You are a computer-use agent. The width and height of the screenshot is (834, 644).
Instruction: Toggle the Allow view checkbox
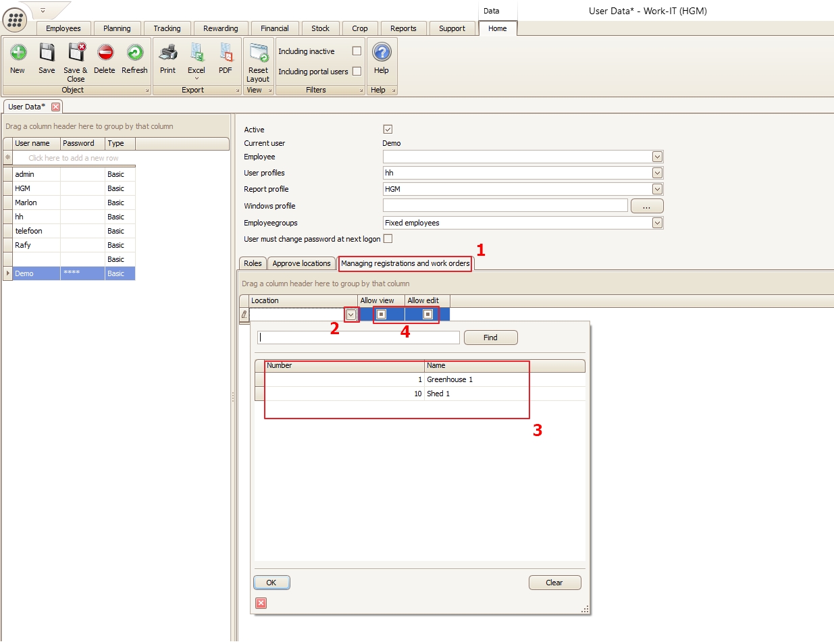point(381,314)
